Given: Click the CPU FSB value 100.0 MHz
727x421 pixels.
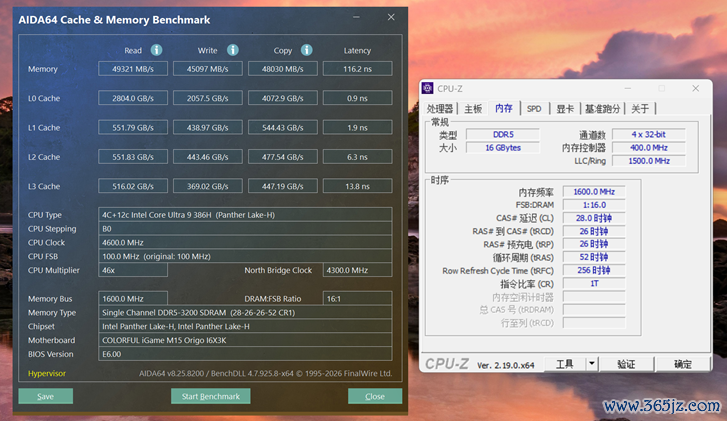Looking at the screenshot, I should coord(245,256).
